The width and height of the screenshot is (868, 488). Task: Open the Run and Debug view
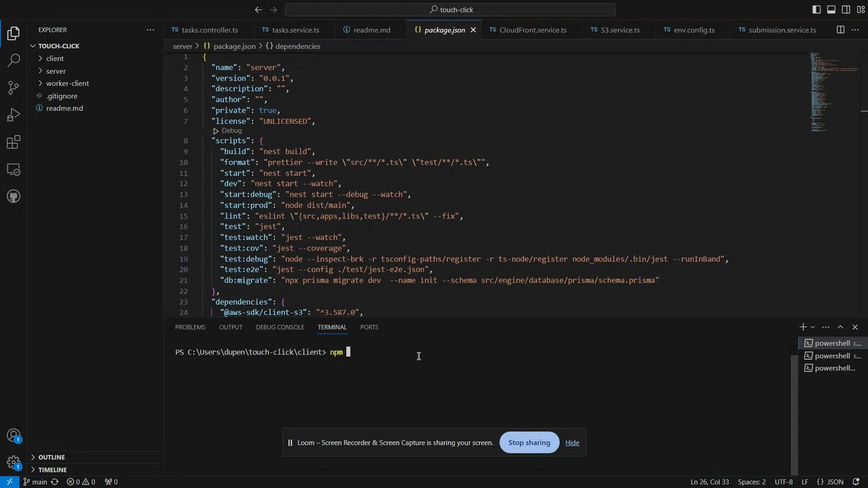coord(14,115)
